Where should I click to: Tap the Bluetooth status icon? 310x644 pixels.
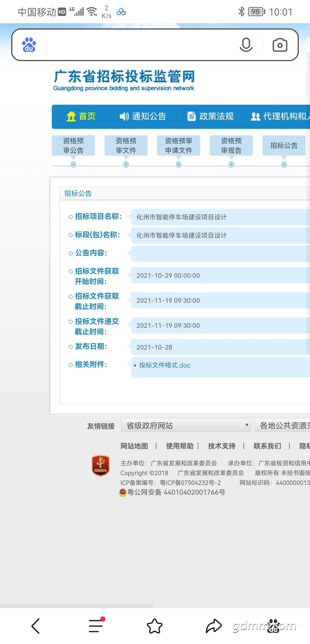click(x=241, y=12)
